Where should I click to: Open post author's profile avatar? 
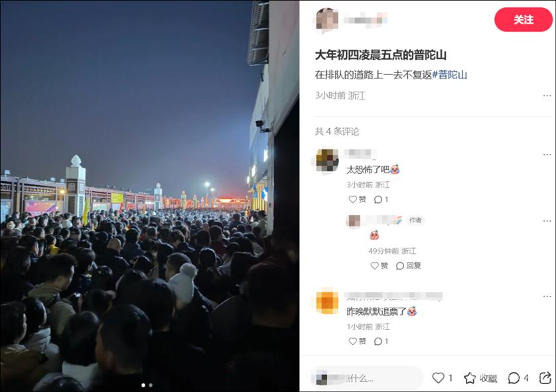[x=327, y=19]
